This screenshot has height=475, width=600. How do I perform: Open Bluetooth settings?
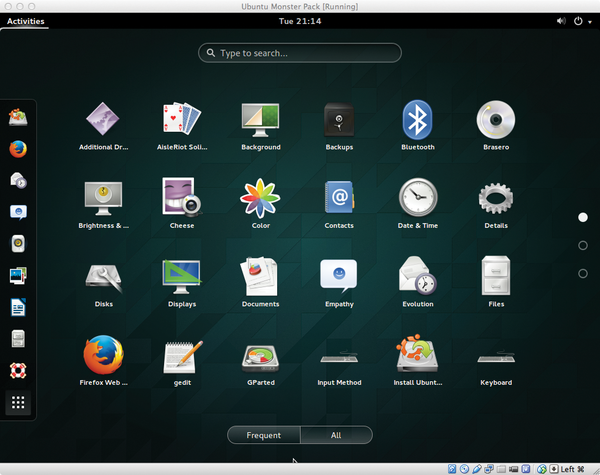417,126
